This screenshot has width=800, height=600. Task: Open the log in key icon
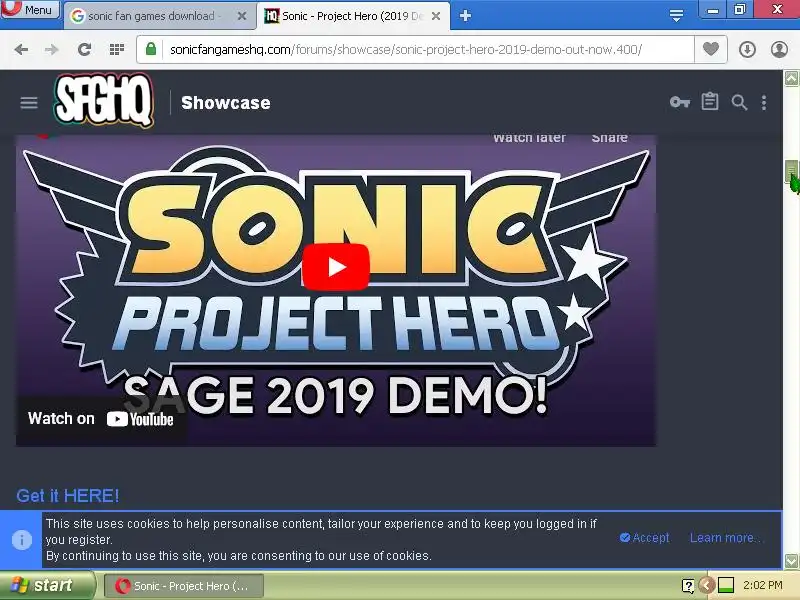680,103
